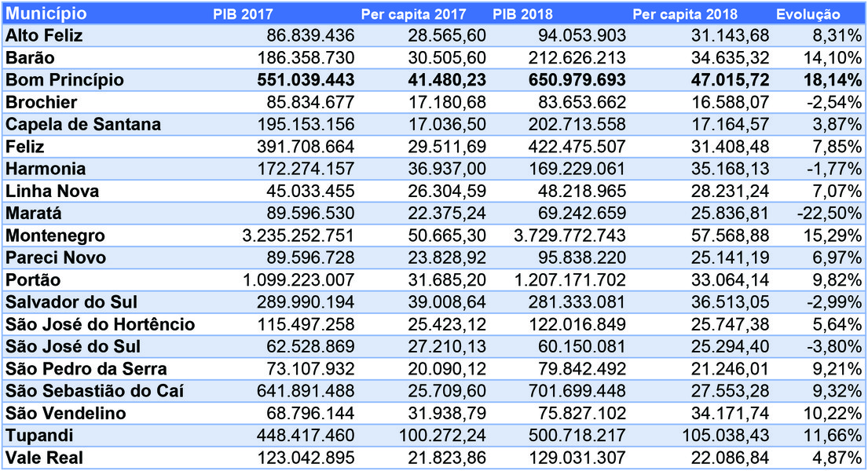Select the Vale Real municipality cell
The height and width of the screenshot is (471, 868).
[44, 458]
